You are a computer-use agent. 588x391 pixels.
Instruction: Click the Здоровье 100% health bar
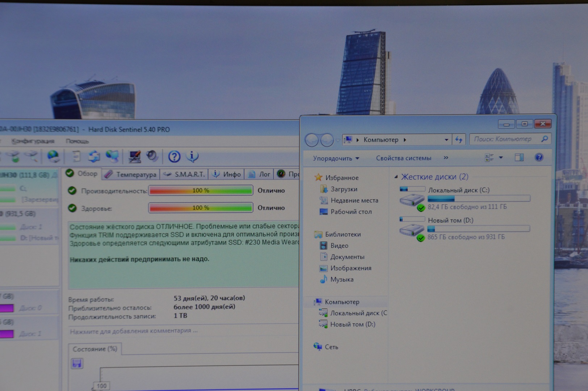tap(201, 208)
